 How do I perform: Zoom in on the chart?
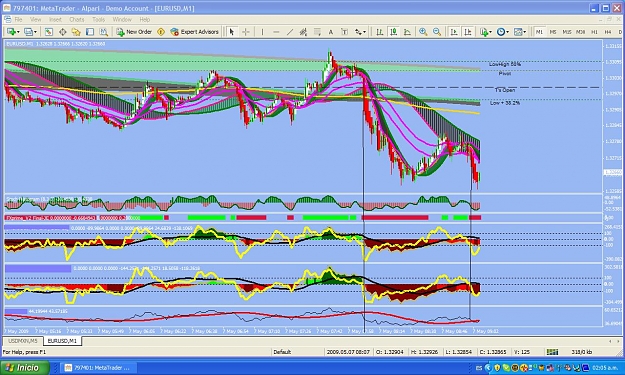[423, 32]
